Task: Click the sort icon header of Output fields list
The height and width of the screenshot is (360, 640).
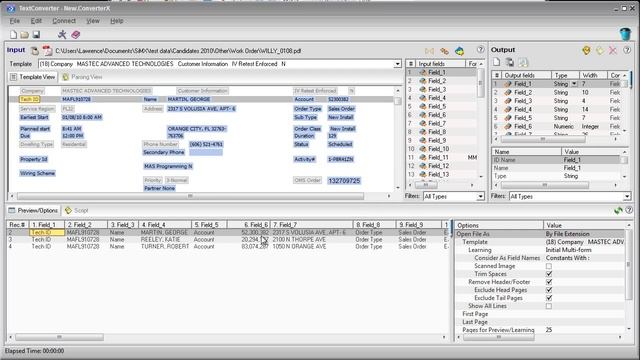Action: [497, 75]
